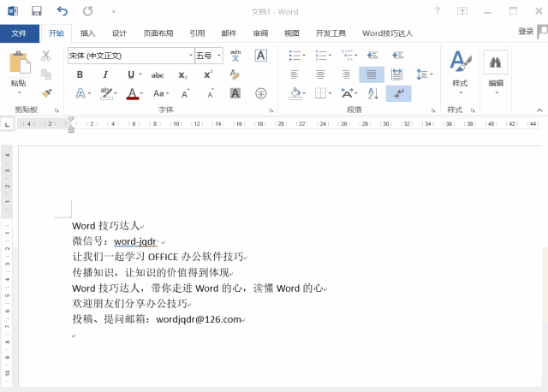This screenshot has height=392, width=548.
Task: Open the 引用 (References) tab
Action: coord(197,33)
